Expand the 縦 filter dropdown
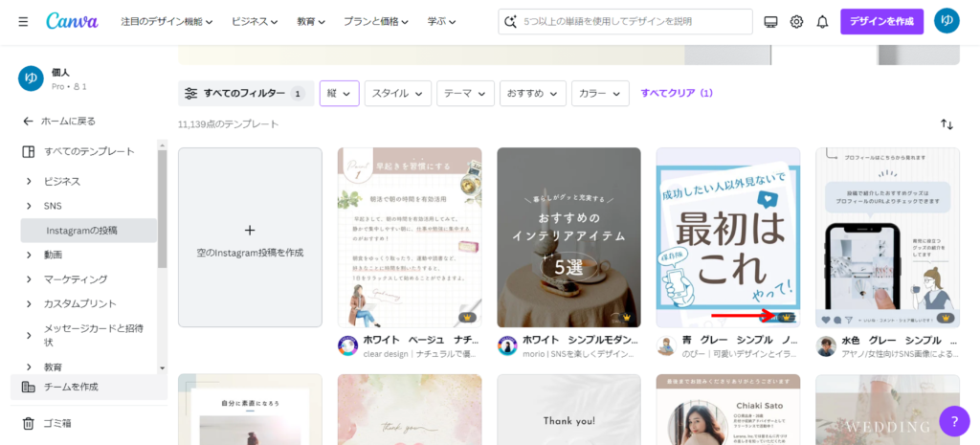Image resolution: width=980 pixels, height=445 pixels. pyautogui.click(x=339, y=94)
